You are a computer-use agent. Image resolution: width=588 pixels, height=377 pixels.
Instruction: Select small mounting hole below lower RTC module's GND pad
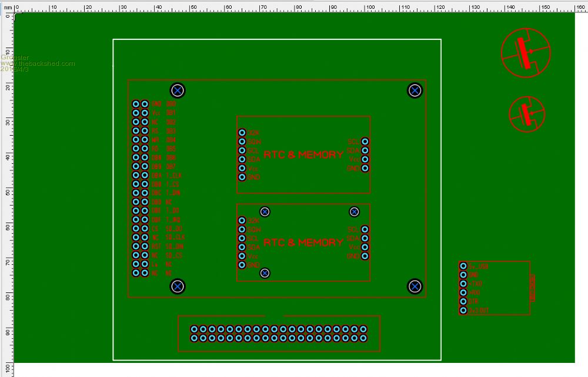265,273
